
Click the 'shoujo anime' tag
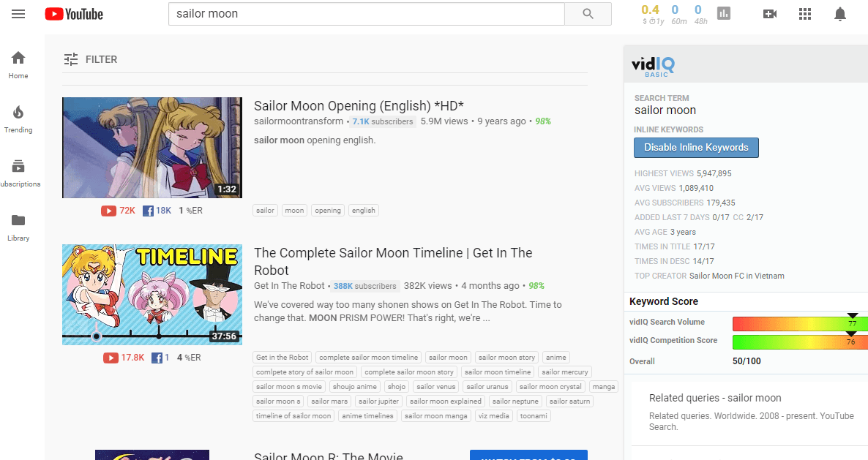pos(355,387)
